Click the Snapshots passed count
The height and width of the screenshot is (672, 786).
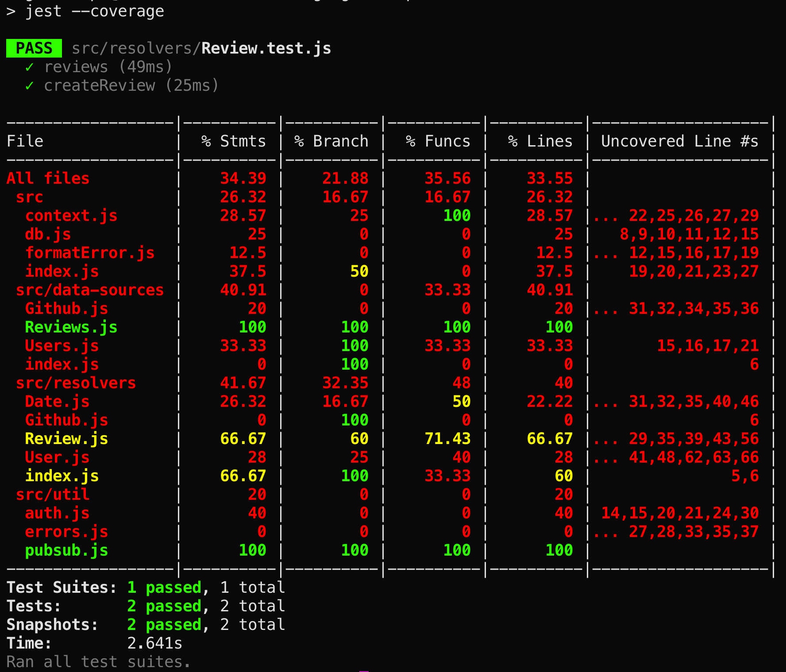(x=164, y=624)
